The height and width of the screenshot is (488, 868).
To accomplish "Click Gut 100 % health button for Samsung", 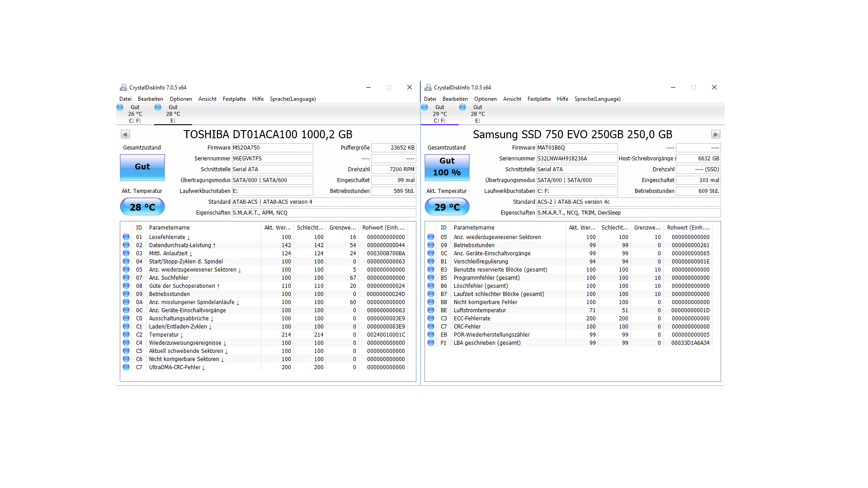I will (447, 167).
